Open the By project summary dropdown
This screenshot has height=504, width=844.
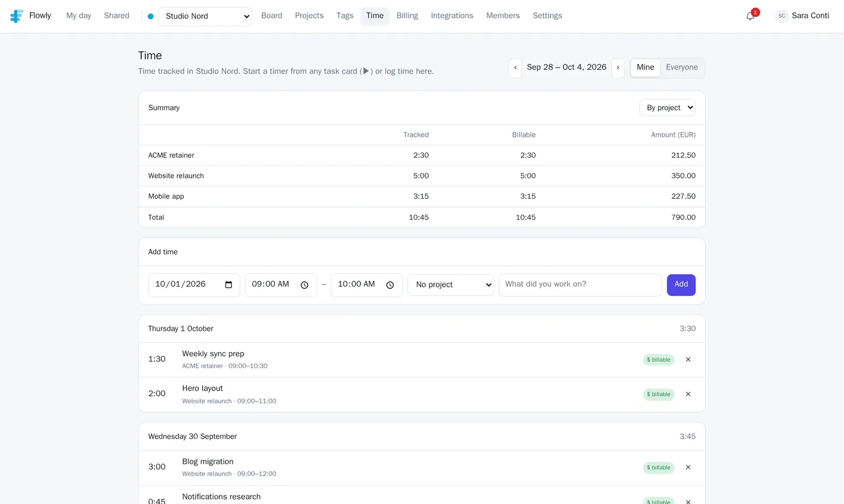667,108
